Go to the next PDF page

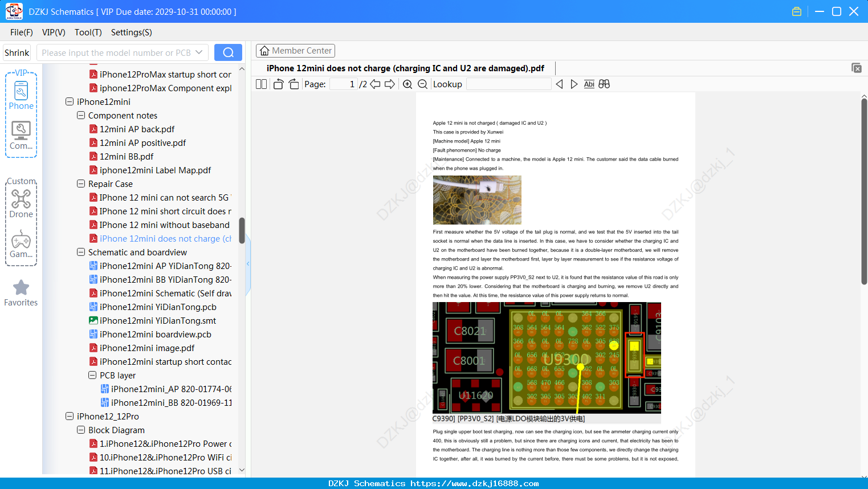tap(390, 84)
